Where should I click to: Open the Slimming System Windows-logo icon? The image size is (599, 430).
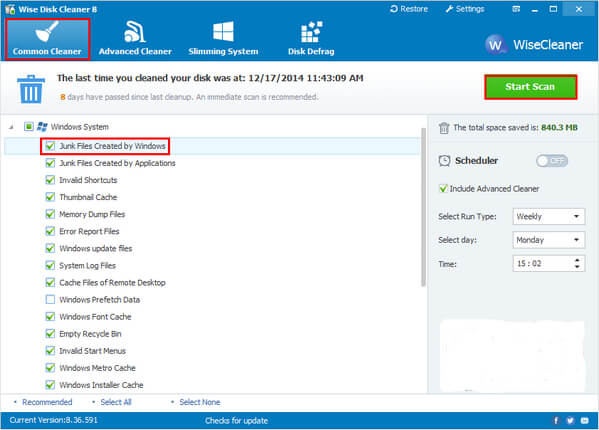tap(223, 32)
